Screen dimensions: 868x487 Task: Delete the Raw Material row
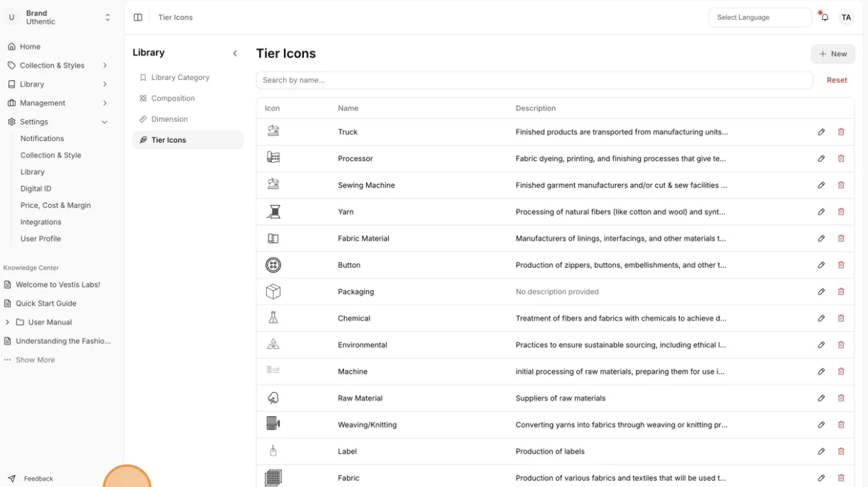[x=841, y=399]
